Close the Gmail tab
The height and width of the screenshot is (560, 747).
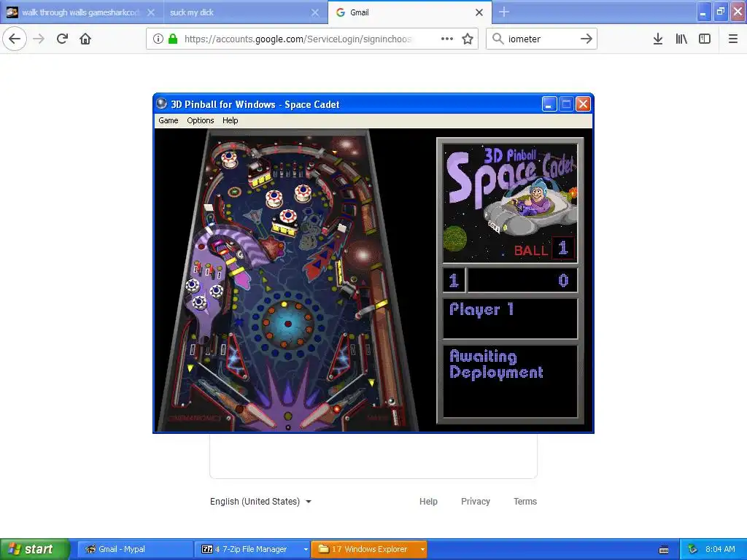(479, 12)
